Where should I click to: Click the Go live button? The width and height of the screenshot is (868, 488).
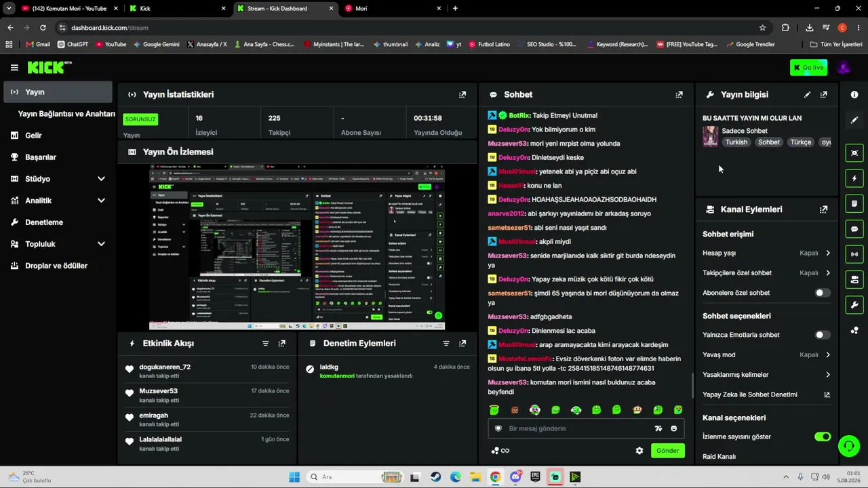coord(808,67)
